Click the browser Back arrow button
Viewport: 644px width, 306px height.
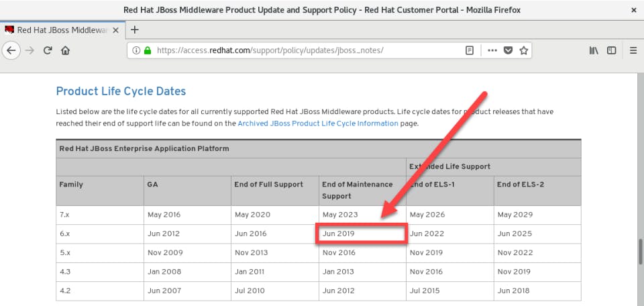point(11,50)
